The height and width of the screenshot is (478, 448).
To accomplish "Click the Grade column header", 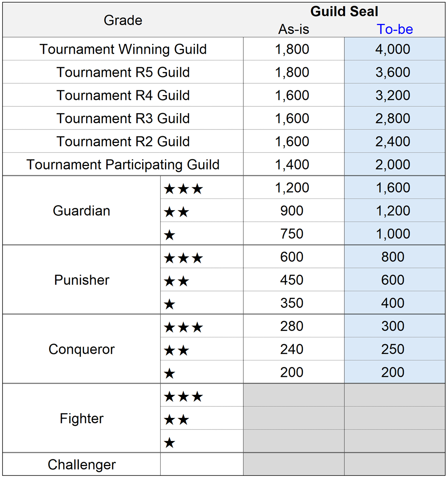I will tap(123, 20).
